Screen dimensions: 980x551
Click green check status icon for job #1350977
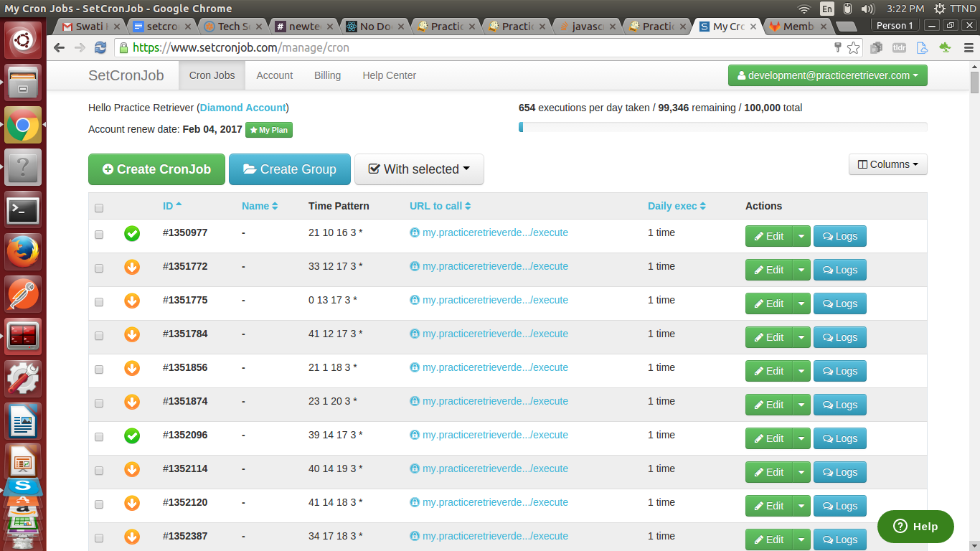tap(132, 233)
